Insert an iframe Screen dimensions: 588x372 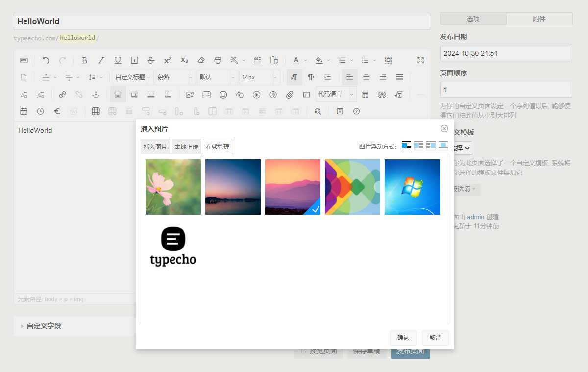[x=306, y=95]
